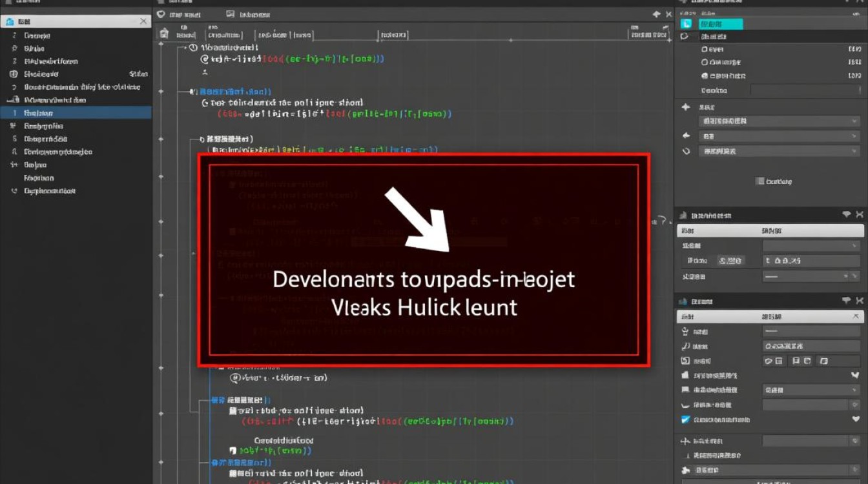Untick the blue checked checkbox in the lower right panel
The image size is (868, 484).
click(x=686, y=420)
